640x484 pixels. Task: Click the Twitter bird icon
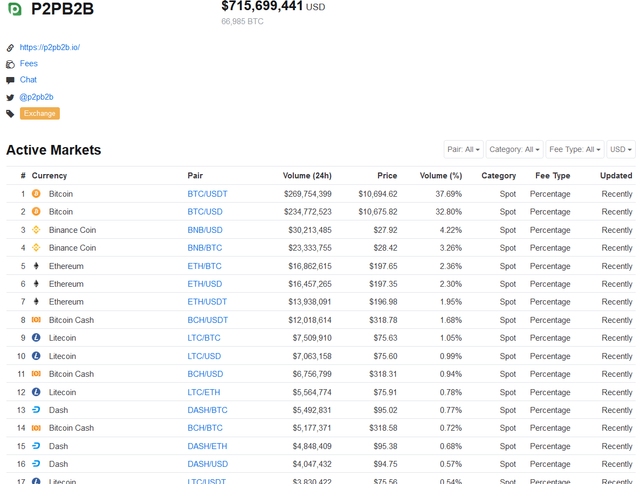pos(10,98)
